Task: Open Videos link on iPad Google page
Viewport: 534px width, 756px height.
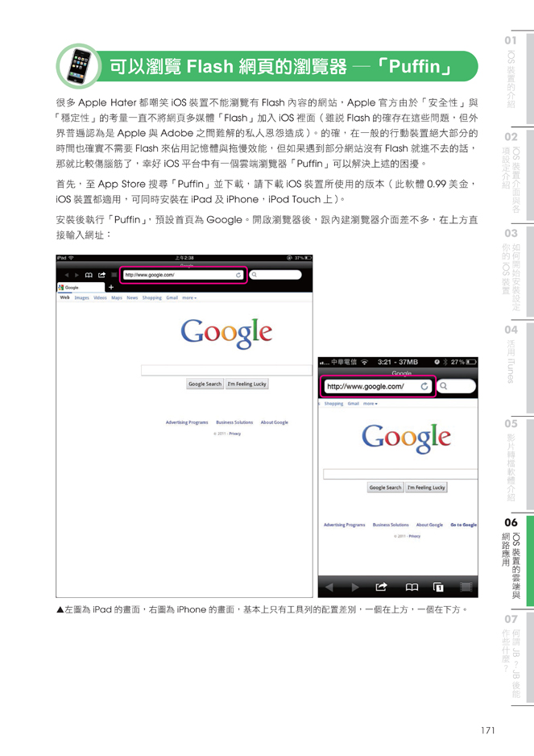Action: pos(100,298)
